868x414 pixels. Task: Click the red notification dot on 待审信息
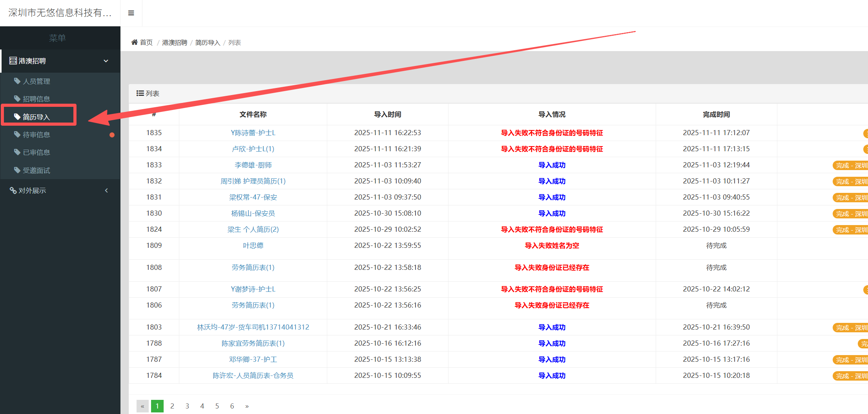tap(112, 135)
